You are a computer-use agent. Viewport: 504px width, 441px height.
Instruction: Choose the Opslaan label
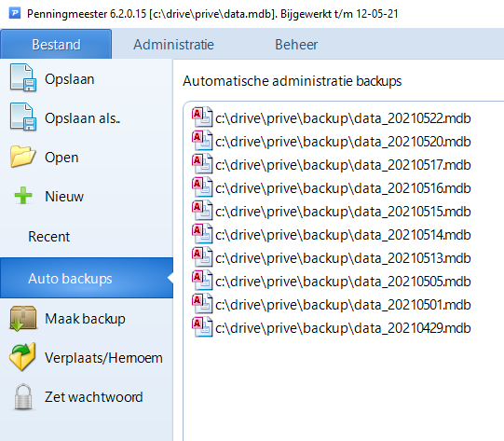point(70,79)
